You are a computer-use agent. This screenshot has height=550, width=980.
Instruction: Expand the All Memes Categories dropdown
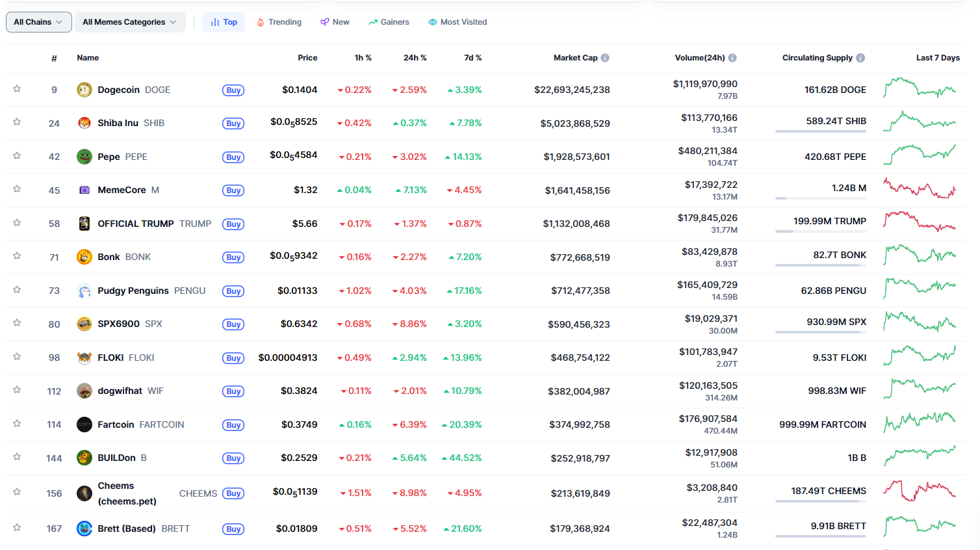click(x=129, y=22)
